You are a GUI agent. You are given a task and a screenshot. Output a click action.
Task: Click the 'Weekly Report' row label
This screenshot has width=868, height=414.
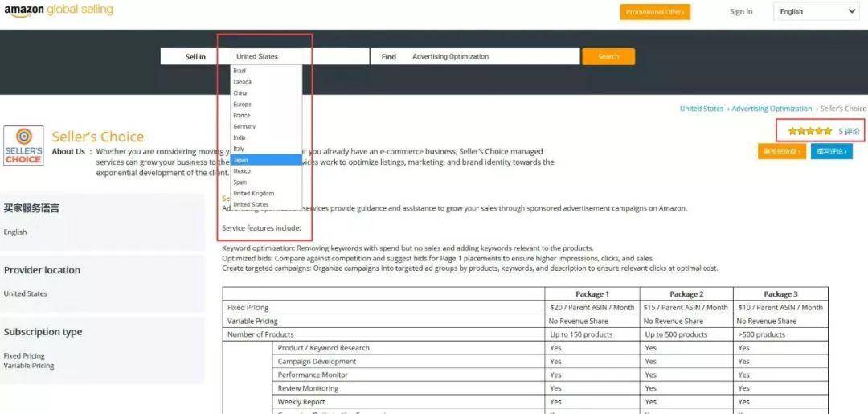(301, 402)
